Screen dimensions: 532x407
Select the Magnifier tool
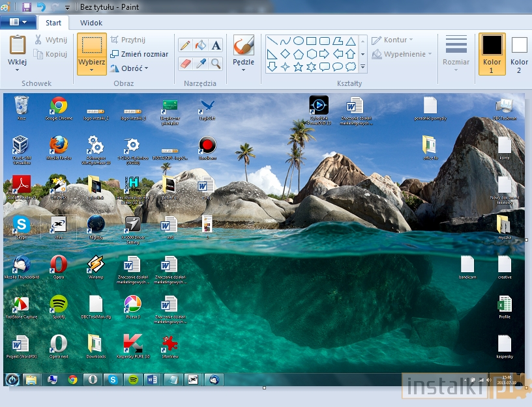click(x=216, y=63)
